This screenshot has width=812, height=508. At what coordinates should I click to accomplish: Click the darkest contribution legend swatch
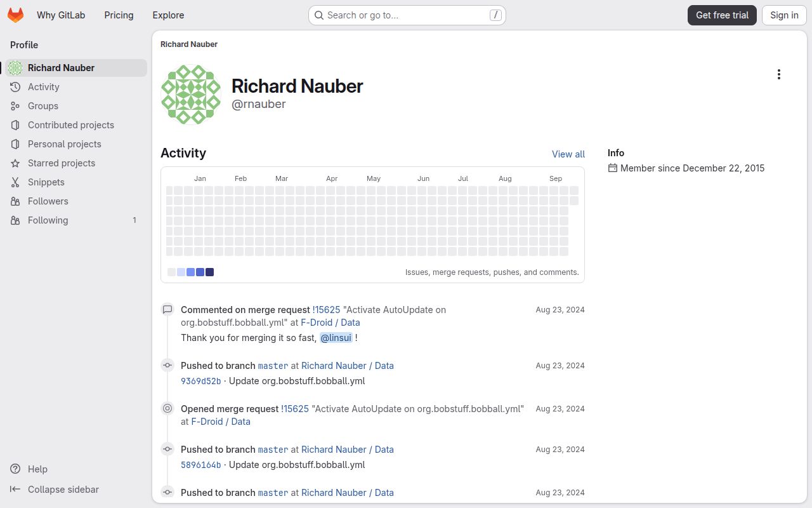pyautogui.click(x=209, y=272)
